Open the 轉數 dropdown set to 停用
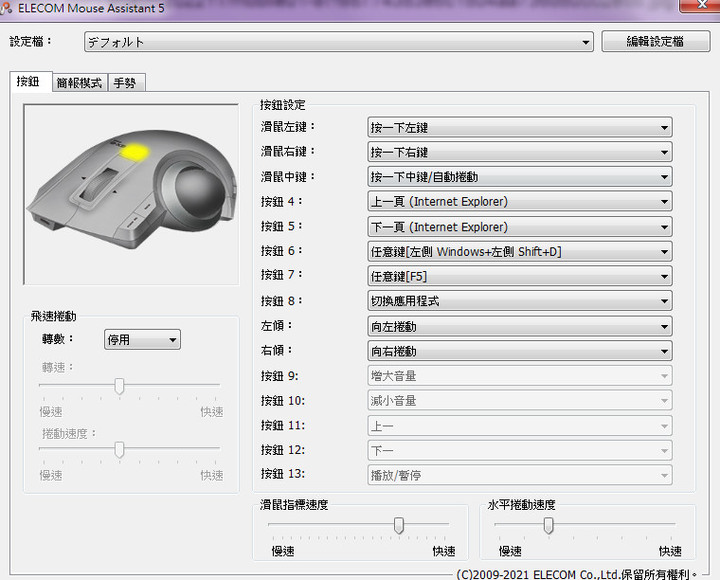Screen dimensions: 720x580 click(142, 340)
